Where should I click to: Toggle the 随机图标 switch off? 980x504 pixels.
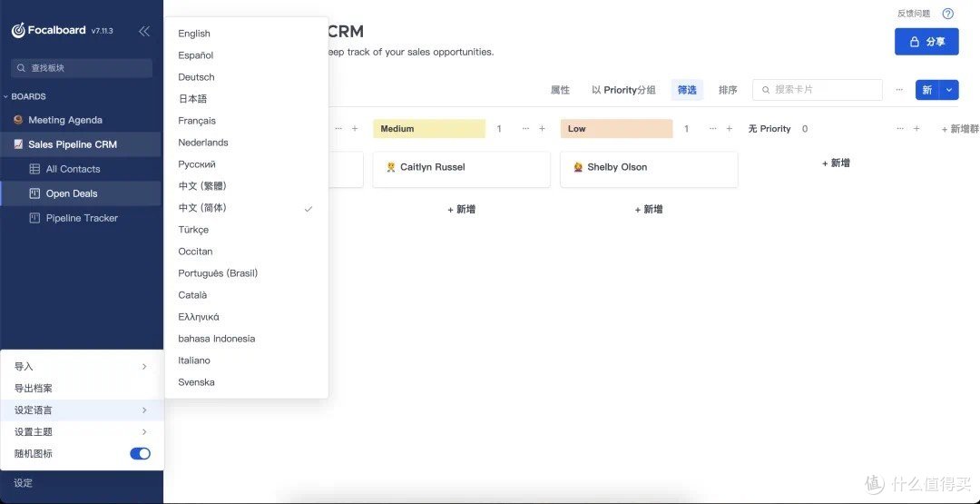(x=140, y=454)
